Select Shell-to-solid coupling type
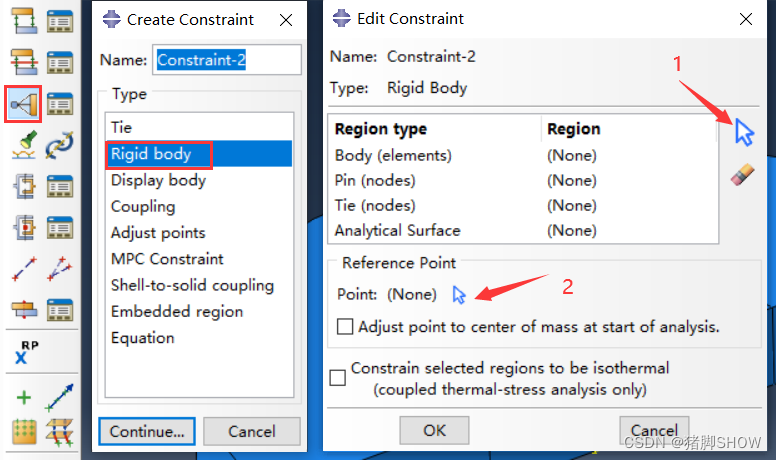The height and width of the screenshot is (460, 776). pyautogui.click(x=192, y=285)
